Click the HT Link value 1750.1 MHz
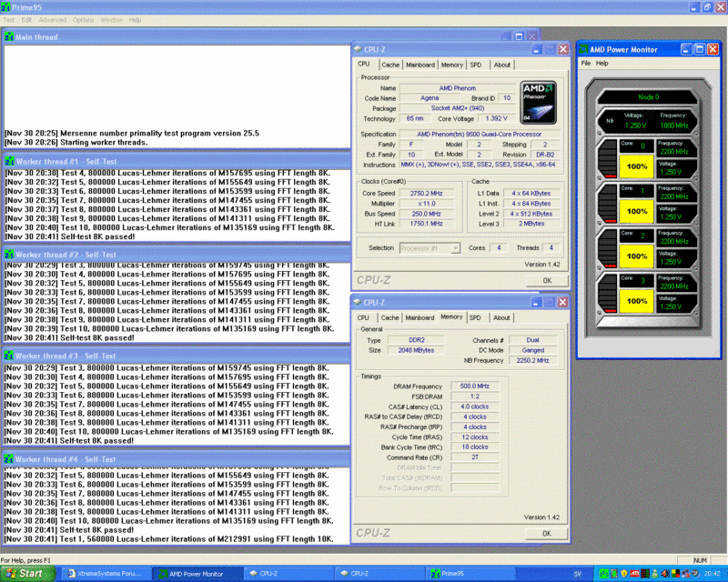This screenshot has width=728, height=582. [x=426, y=223]
